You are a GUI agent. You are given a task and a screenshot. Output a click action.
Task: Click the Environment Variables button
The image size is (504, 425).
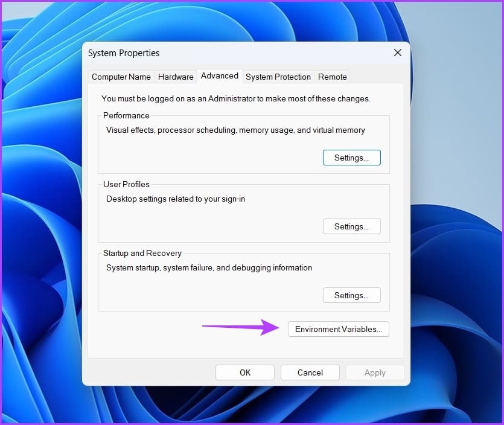[339, 329]
